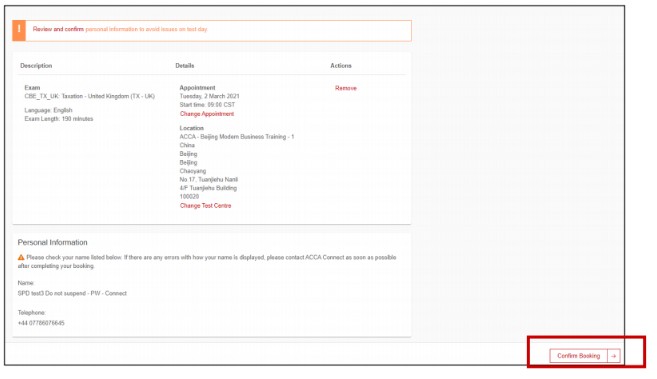This screenshot has width=657, height=379.
Task: Open the Change Appointment link
Action: (x=207, y=114)
